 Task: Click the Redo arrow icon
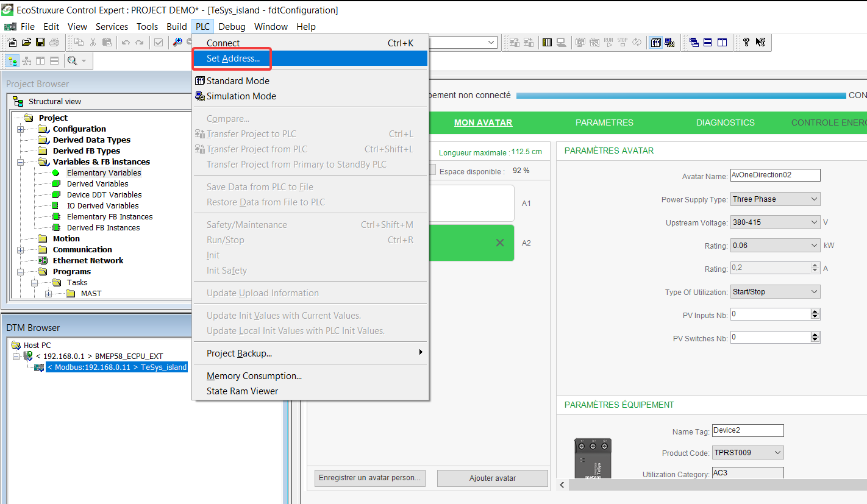(140, 42)
